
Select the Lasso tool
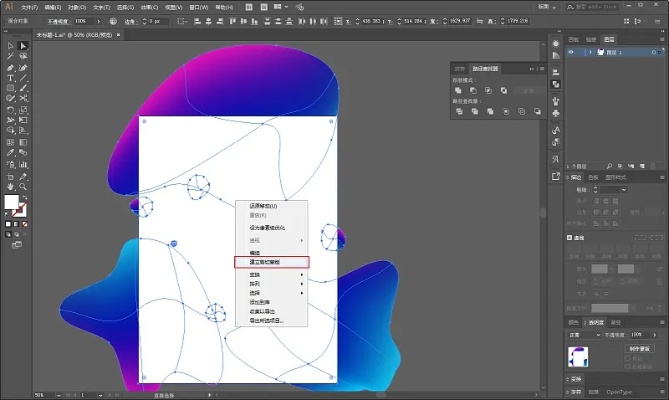(23, 56)
